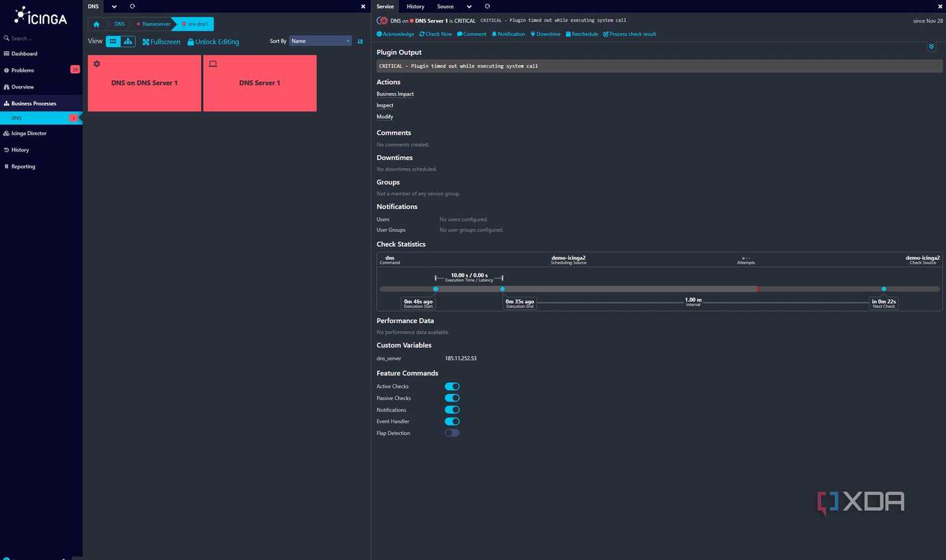
Task: Click the srv-dns1 breadcrumb
Action: tap(195, 24)
